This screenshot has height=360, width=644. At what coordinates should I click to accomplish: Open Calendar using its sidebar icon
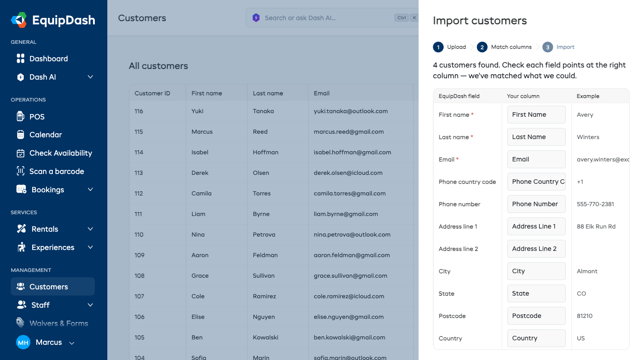pyautogui.click(x=21, y=135)
